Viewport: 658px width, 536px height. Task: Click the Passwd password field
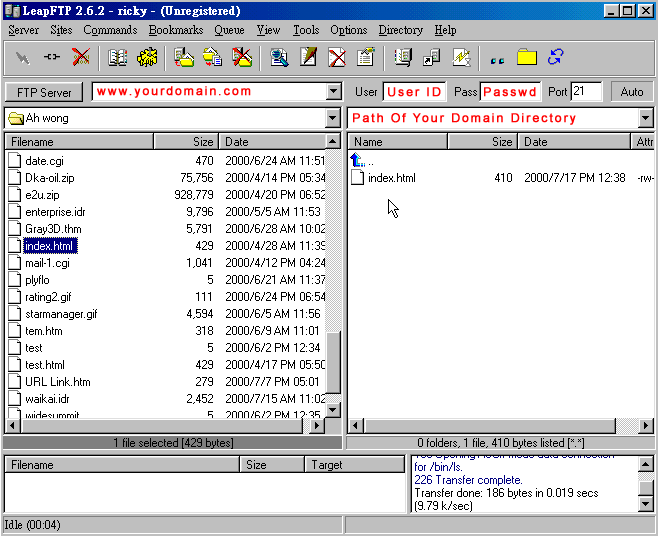pos(510,92)
